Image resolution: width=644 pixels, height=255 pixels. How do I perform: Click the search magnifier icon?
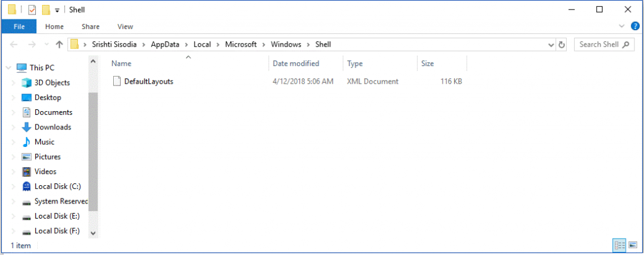point(626,45)
